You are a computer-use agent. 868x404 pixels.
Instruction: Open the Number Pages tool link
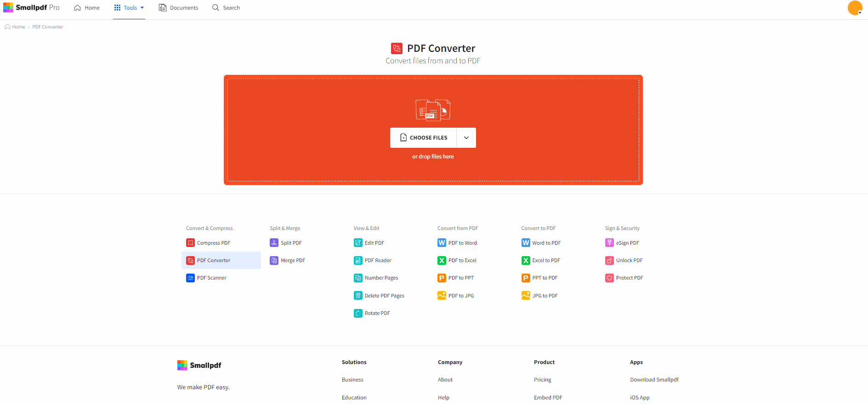click(381, 278)
